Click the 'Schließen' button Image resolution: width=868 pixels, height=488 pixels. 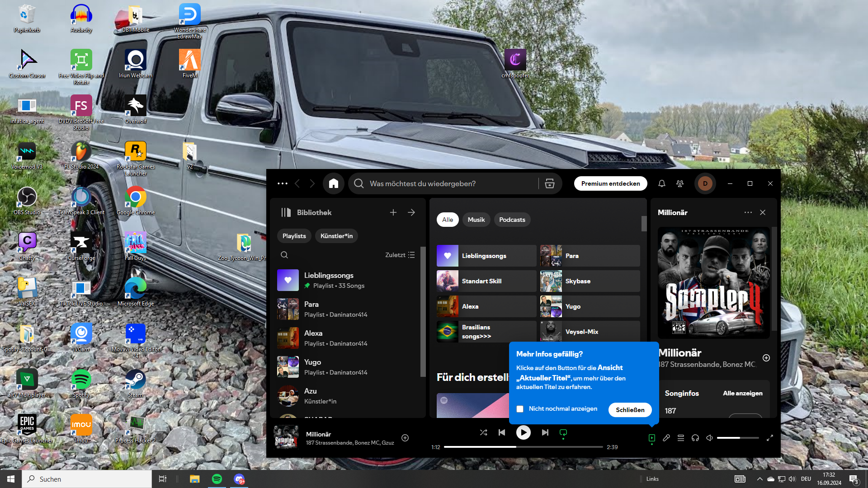coord(630,410)
